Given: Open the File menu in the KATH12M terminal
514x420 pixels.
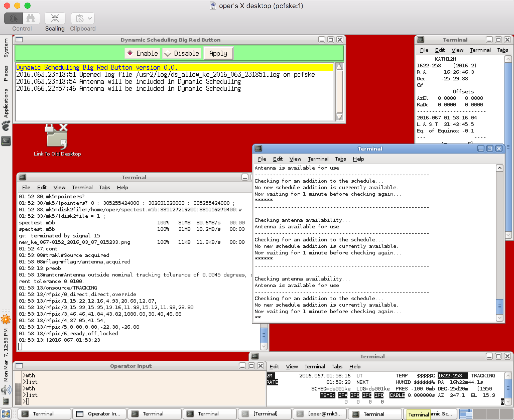Looking at the screenshot, I should point(424,50).
